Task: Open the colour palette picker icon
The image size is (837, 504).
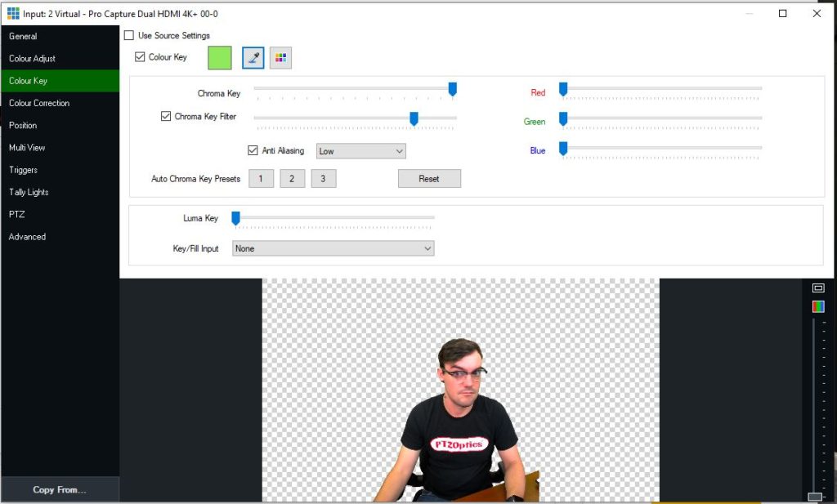Action: 280,57
